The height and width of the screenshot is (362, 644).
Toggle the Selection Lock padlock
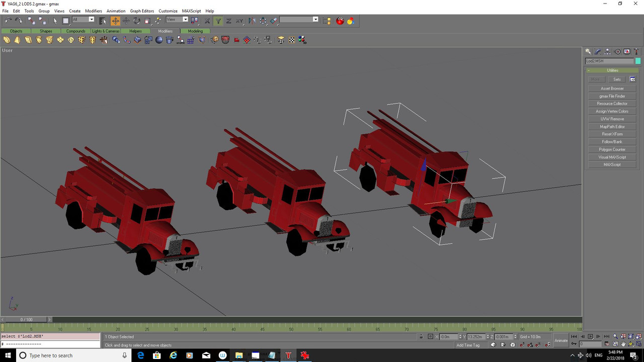coord(421,336)
